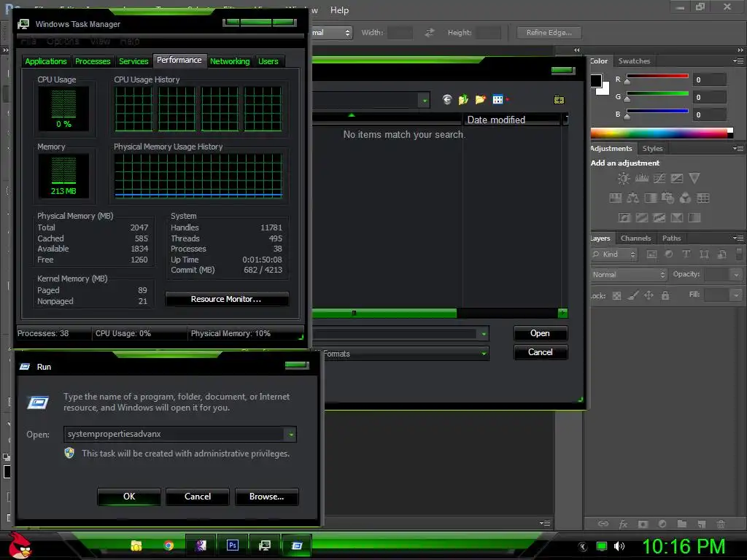Add a Photo Filter adjustment
Image resolution: width=747 pixels, height=560 pixels.
[x=667, y=198]
